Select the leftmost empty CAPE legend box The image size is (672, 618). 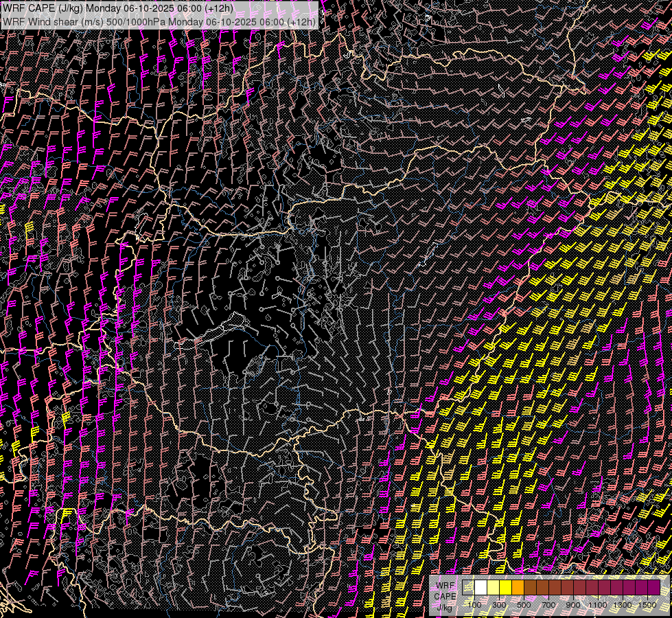(469, 587)
